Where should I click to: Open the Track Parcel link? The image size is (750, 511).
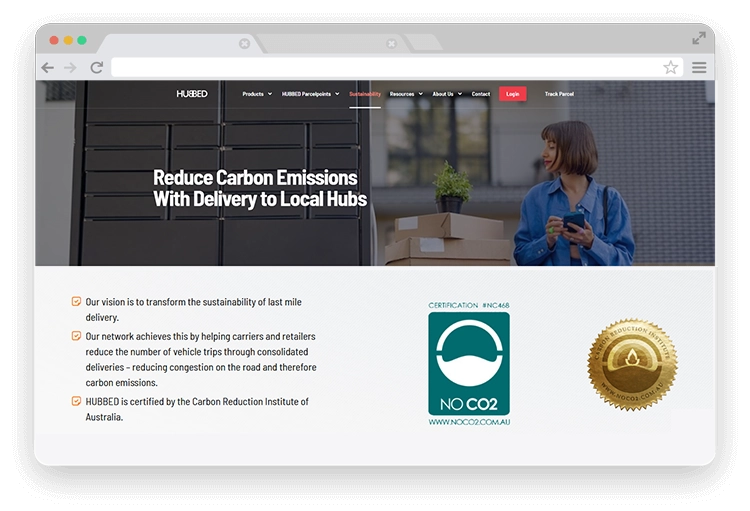[559, 94]
